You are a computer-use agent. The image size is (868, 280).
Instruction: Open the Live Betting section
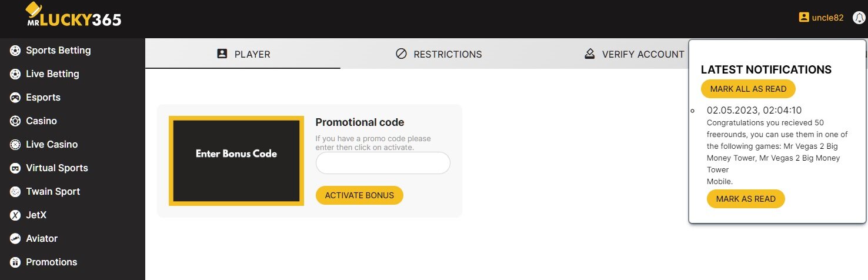[x=52, y=74]
